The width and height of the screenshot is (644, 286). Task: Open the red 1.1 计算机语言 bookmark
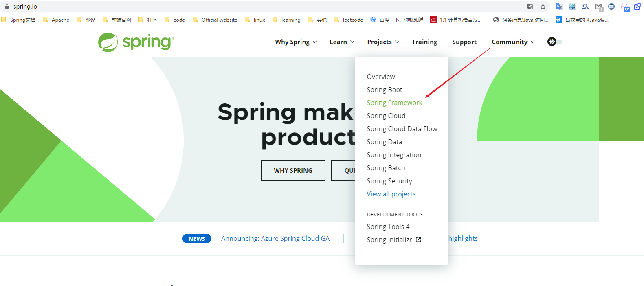point(456,20)
